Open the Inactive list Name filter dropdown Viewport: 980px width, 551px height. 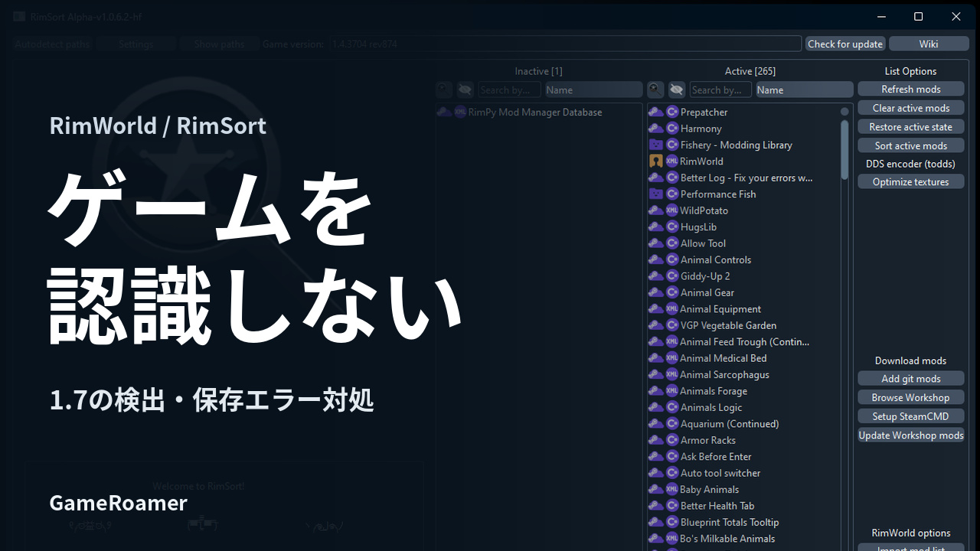pos(593,90)
